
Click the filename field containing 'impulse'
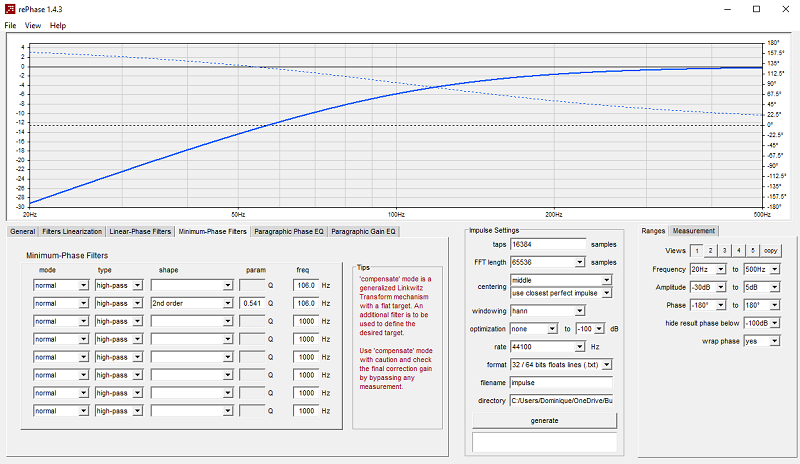[x=561, y=382]
